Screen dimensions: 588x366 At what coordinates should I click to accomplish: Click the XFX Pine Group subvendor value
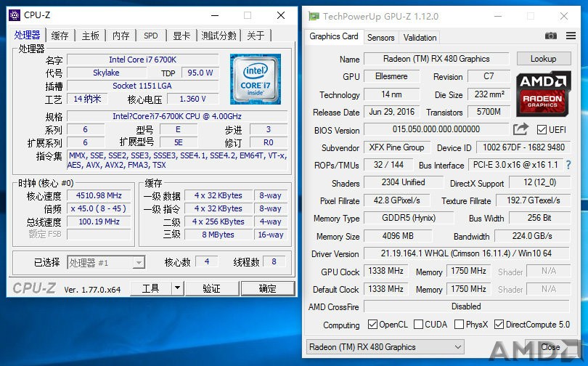point(397,147)
